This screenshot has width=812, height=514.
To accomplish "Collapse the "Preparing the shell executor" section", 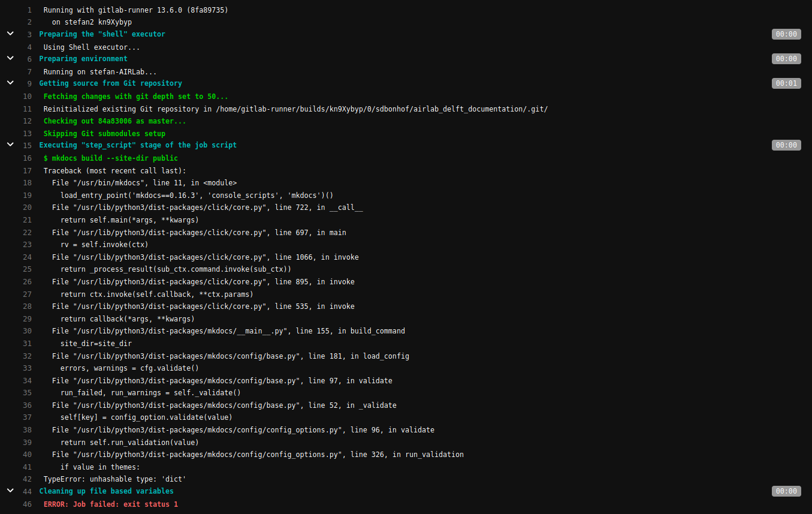I will point(10,34).
